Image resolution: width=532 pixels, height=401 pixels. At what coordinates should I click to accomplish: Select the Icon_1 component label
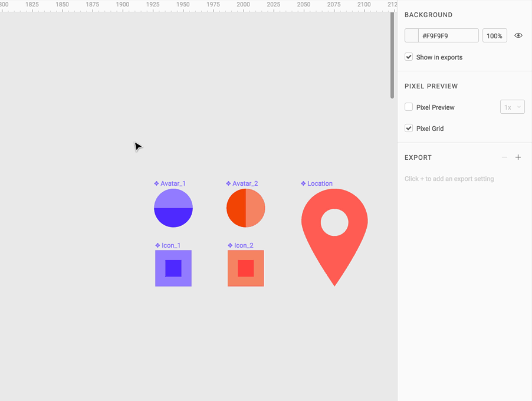(x=168, y=245)
